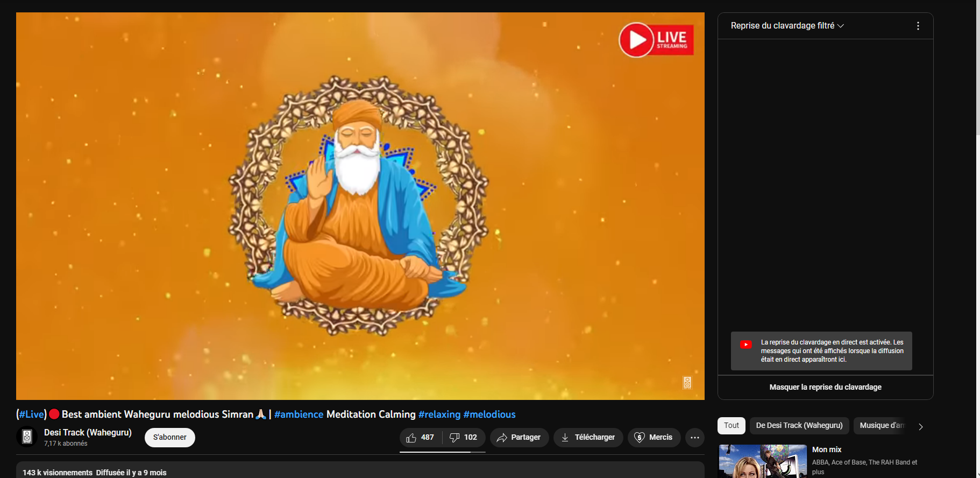
Task: Open Desi Track (Waheguru) channel avatar
Action: click(27, 437)
